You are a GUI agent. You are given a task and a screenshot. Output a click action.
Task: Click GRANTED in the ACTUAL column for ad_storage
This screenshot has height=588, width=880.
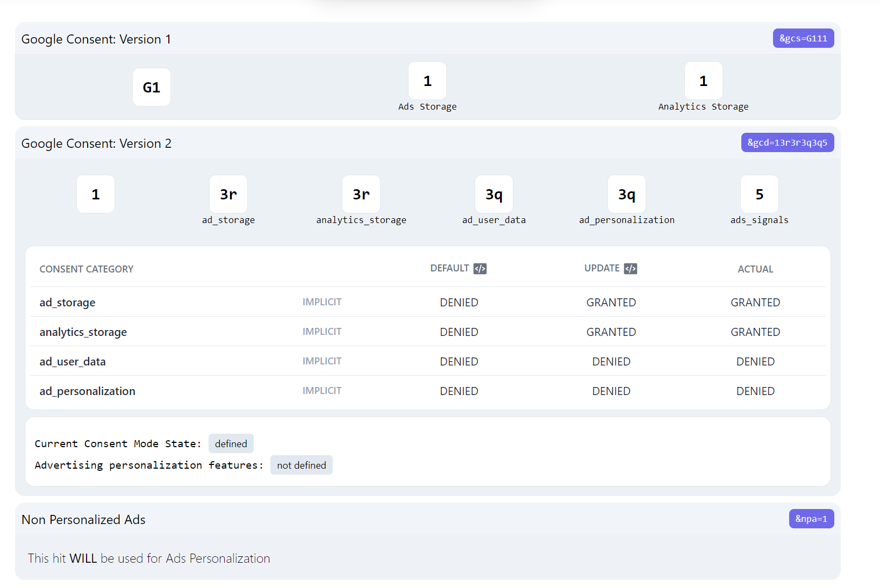tap(755, 302)
